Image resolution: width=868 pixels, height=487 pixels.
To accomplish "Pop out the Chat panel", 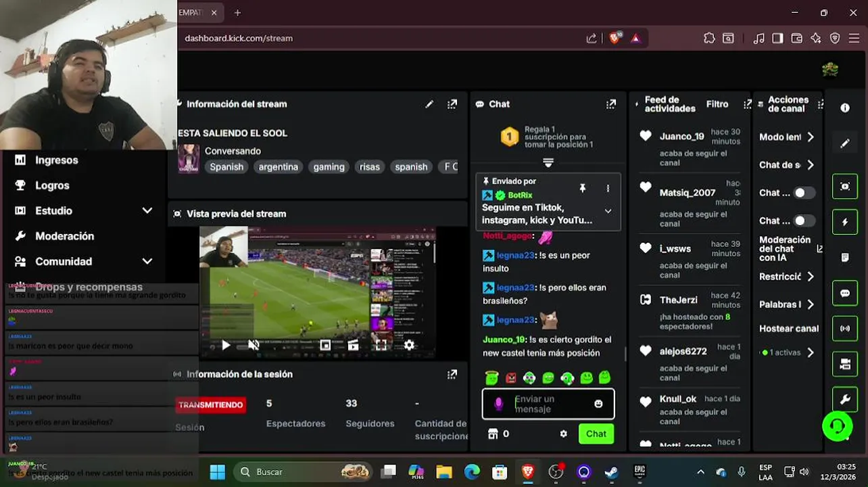I will 611,104.
